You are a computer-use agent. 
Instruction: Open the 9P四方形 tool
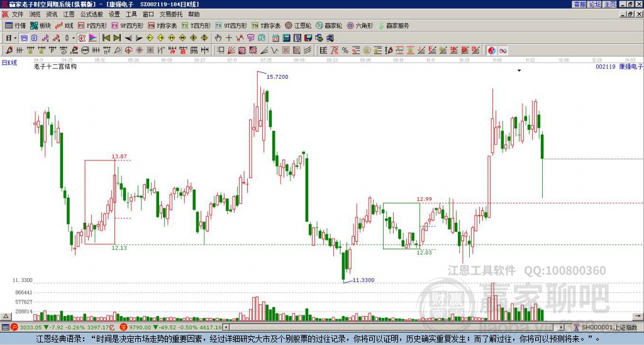pyautogui.click(x=128, y=25)
